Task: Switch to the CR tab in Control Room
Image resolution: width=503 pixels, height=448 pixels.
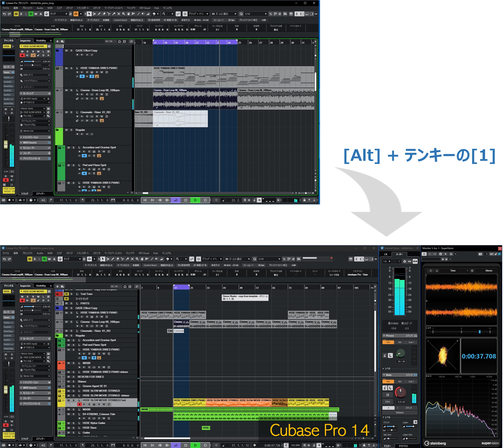Action: click(x=386, y=255)
